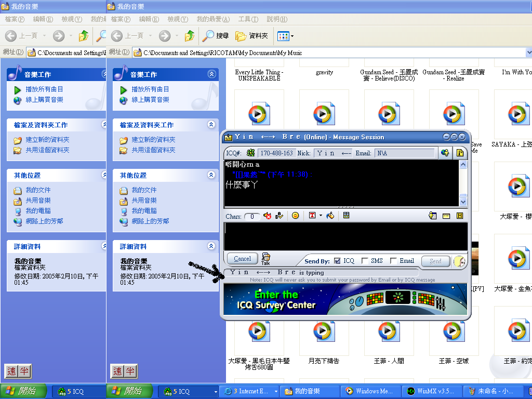Select the media file icon above 月亮下禱告
This screenshot has height=399, width=532.
324,331
